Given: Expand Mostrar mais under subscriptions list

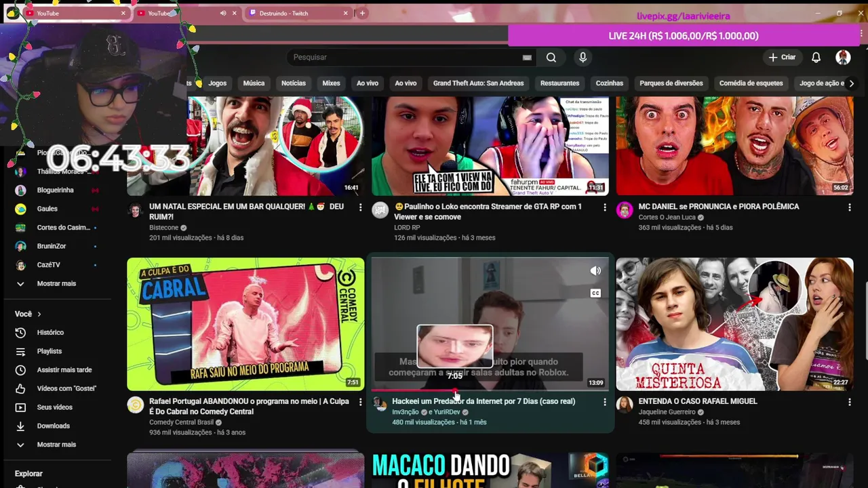Looking at the screenshot, I should (x=56, y=283).
